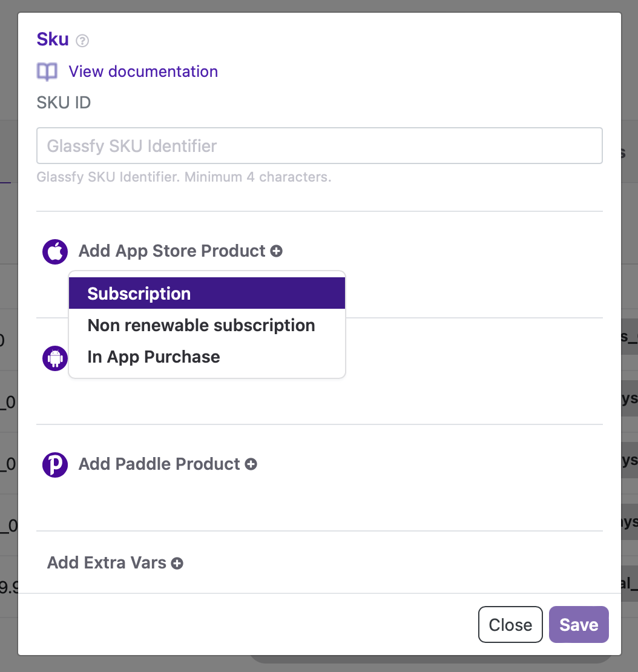Open the View documentation link
Image resolution: width=638 pixels, height=672 pixels.
[x=143, y=71]
